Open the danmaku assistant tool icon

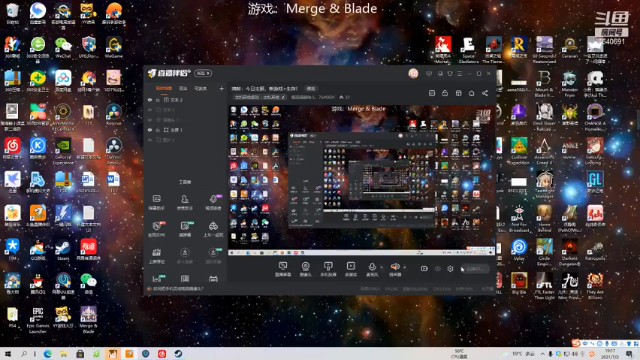coord(157,202)
